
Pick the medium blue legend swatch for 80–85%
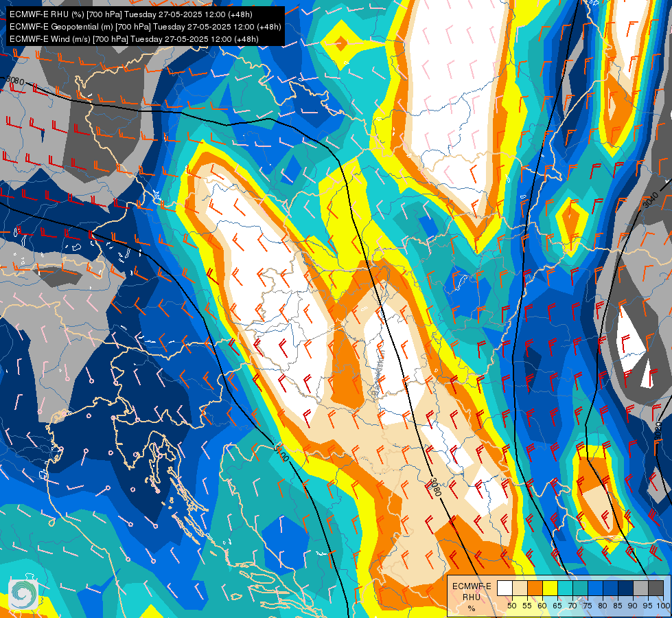[610, 588]
